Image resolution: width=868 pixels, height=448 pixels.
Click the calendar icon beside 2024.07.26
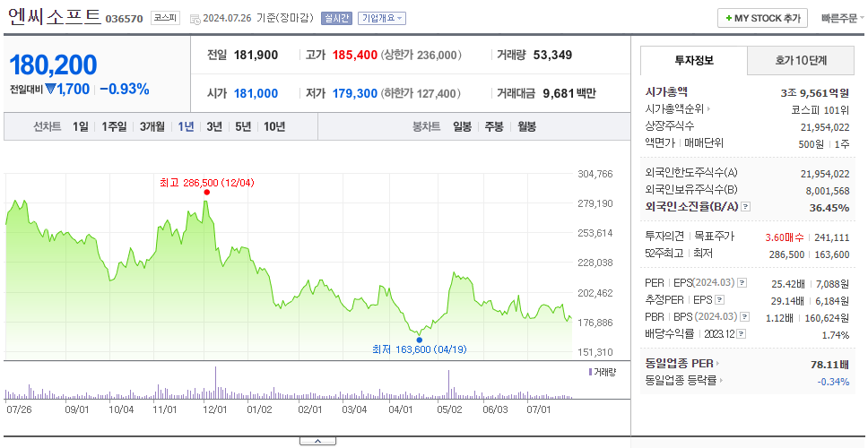[195, 19]
